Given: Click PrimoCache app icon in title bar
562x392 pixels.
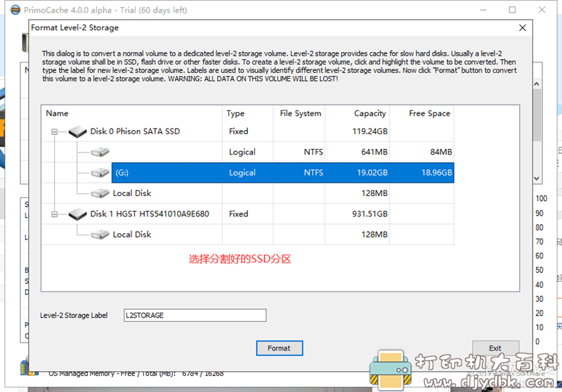Looking at the screenshot, I should pyautogui.click(x=15, y=10).
